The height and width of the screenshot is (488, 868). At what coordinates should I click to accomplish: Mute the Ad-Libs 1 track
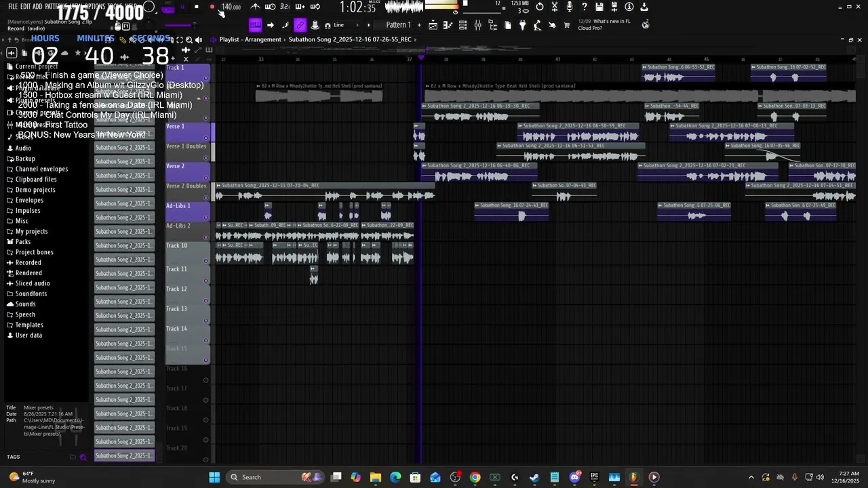pyautogui.click(x=206, y=216)
